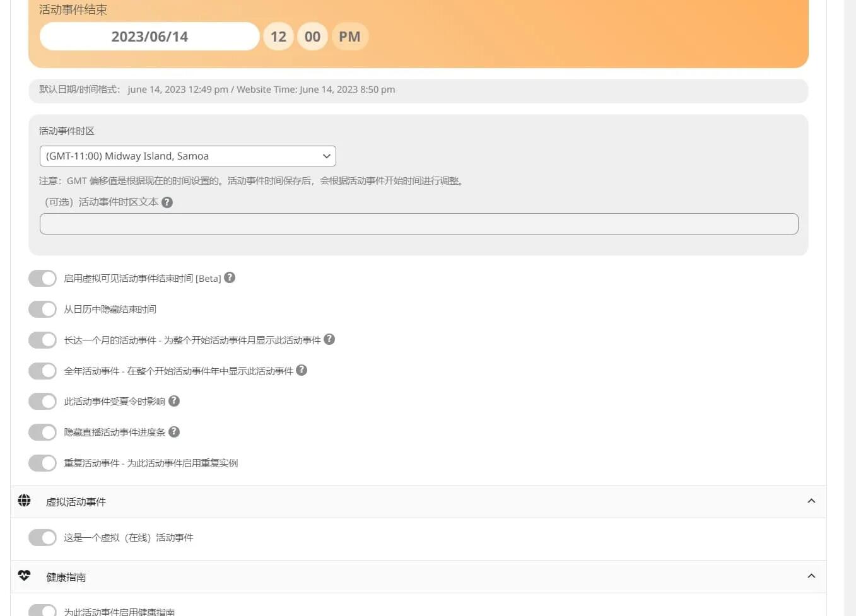The height and width of the screenshot is (616, 856).
Task: Click help icon next to 此活动事件受夏令时影响
Action: [x=174, y=401]
